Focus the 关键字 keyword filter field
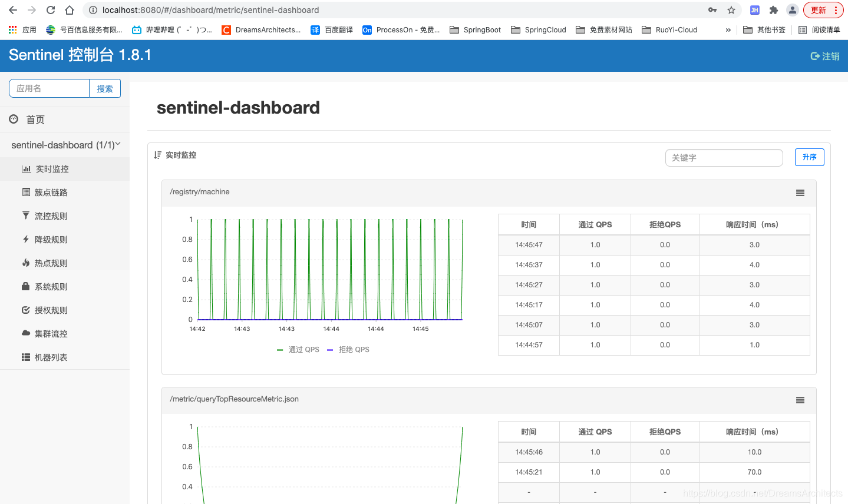Screen dimensions: 848x504 (724, 158)
